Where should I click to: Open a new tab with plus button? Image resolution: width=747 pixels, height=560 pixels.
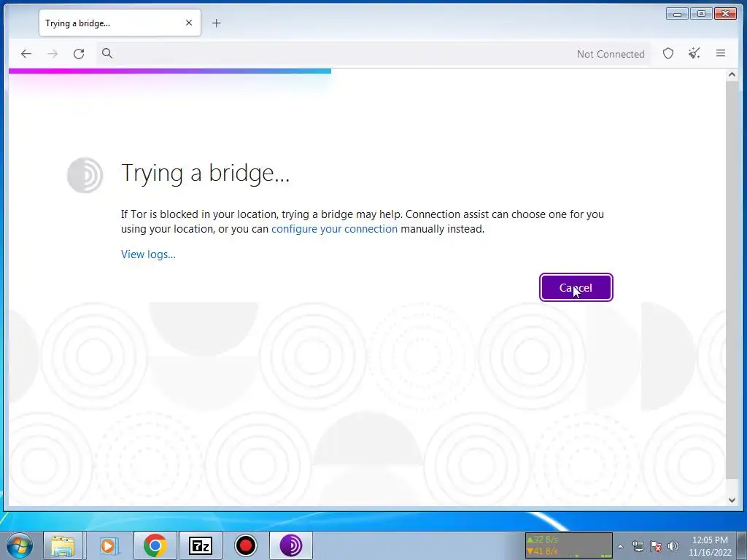[216, 23]
